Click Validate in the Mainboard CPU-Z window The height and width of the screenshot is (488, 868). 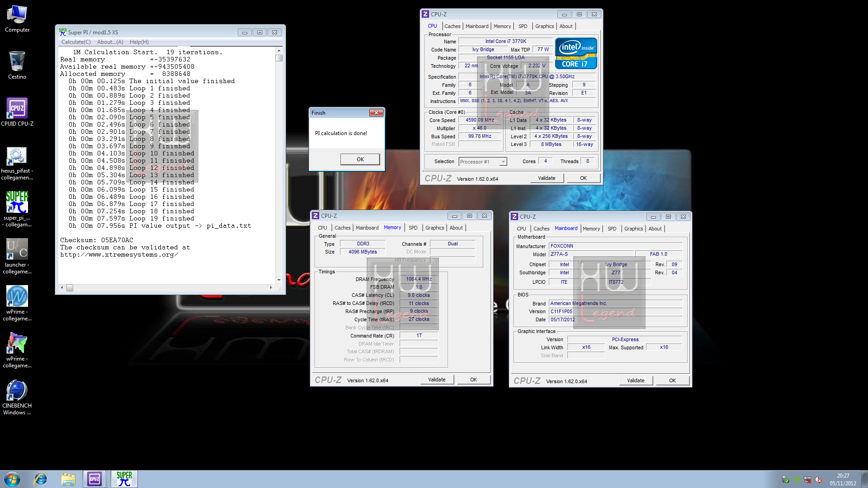click(636, 380)
